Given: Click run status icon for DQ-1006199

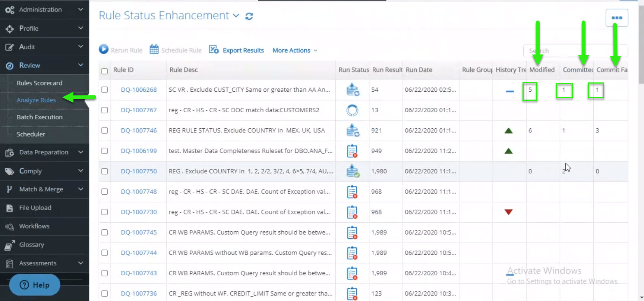Looking at the screenshot, I should 352,151.
